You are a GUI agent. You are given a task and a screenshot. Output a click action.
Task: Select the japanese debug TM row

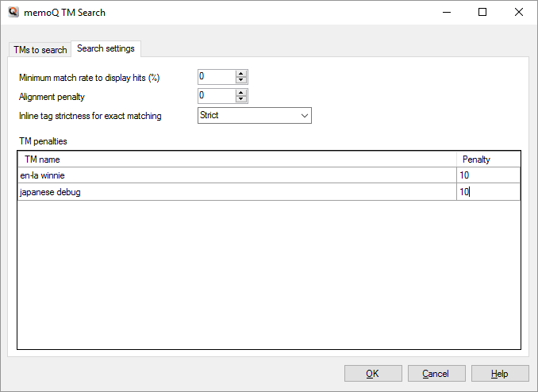point(236,192)
